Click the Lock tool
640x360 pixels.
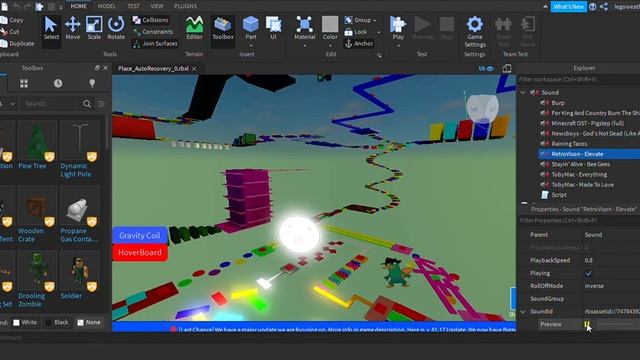(x=356, y=32)
